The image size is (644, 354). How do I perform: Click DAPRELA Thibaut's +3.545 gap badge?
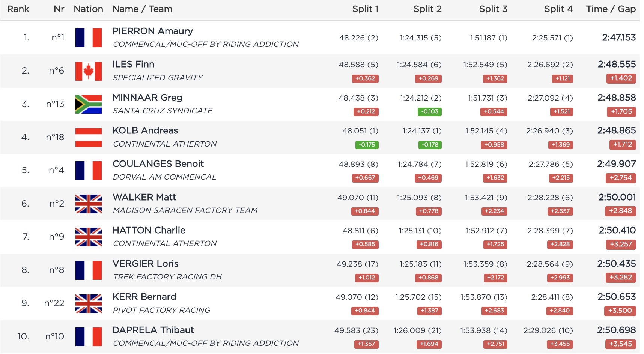[x=620, y=344]
